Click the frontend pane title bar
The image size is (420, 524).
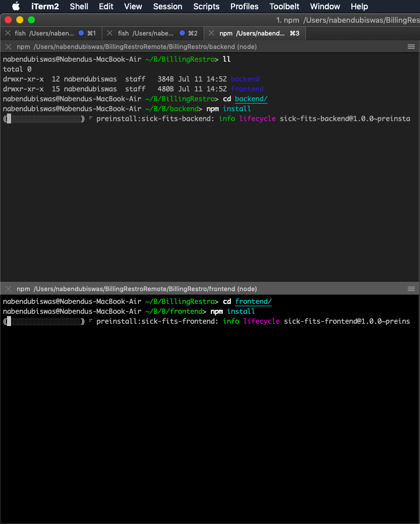[x=210, y=289]
